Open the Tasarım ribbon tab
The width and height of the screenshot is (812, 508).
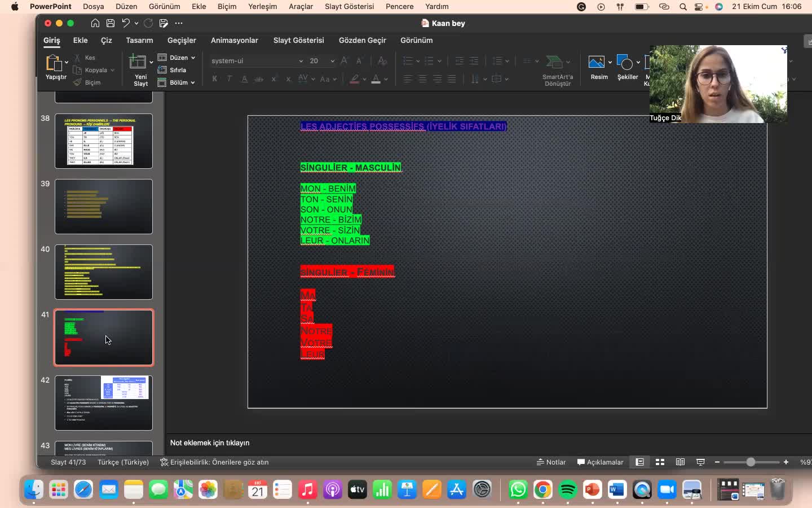(x=139, y=40)
